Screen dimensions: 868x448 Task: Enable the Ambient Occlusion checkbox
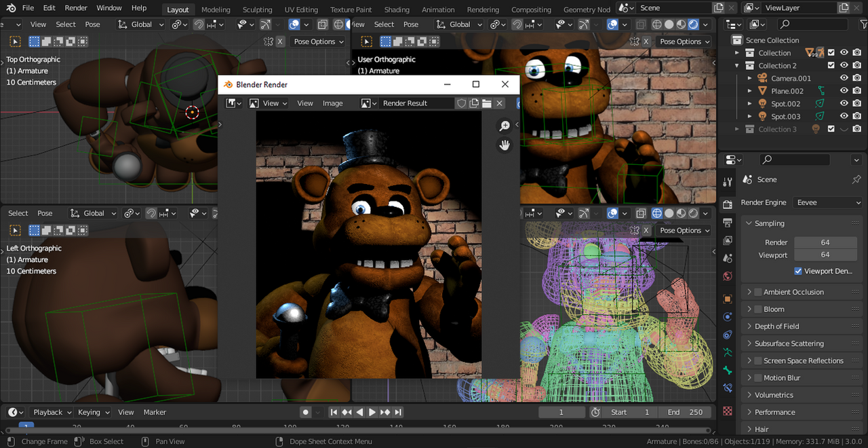[x=758, y=292]
